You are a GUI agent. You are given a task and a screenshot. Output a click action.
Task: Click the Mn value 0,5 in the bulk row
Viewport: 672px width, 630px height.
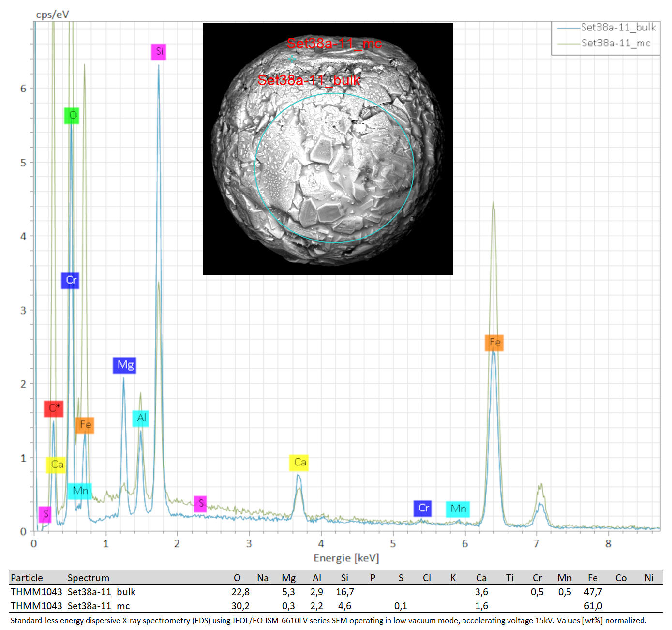pyautogui.click(x=565, y=592)
